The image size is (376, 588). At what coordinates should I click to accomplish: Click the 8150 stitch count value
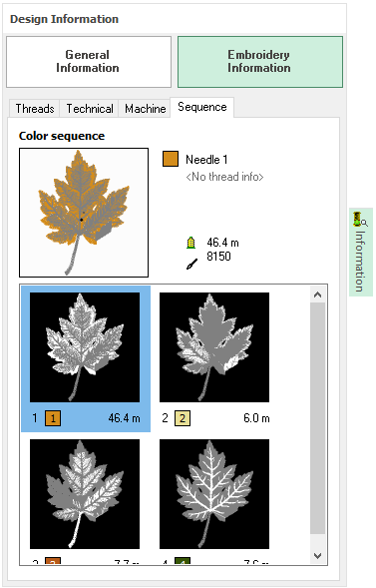(x=218, y=257)
